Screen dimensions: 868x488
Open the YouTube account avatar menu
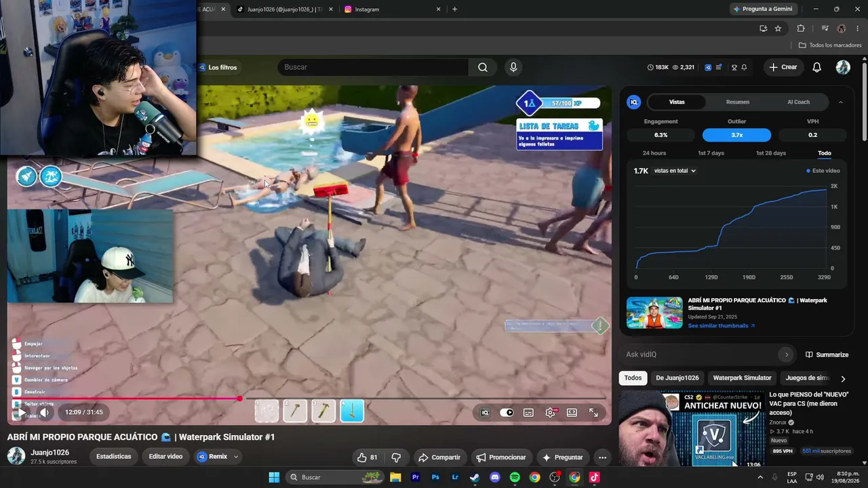tap(843, 67)
